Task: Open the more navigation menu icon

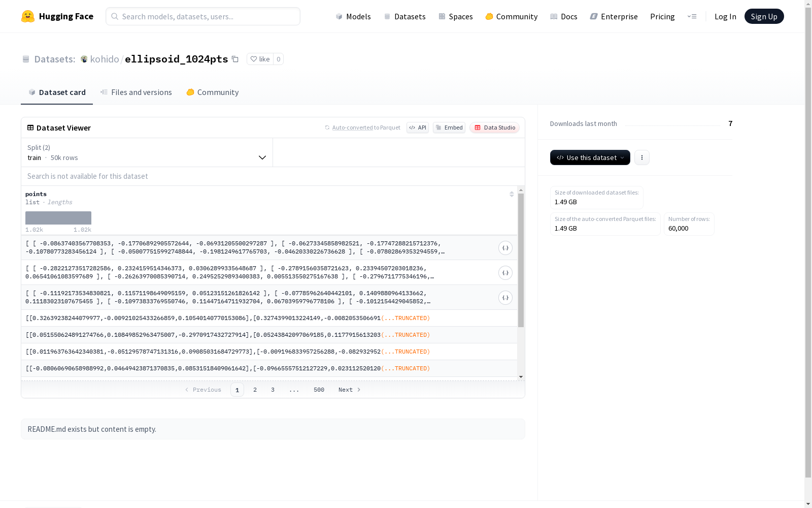Action: [692, 16]
